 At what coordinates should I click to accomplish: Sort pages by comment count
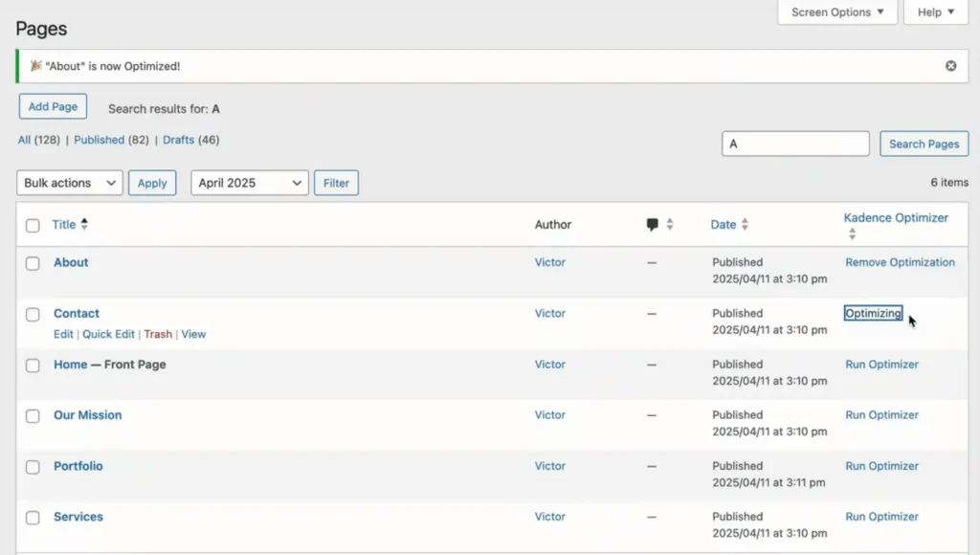point(670,224)
